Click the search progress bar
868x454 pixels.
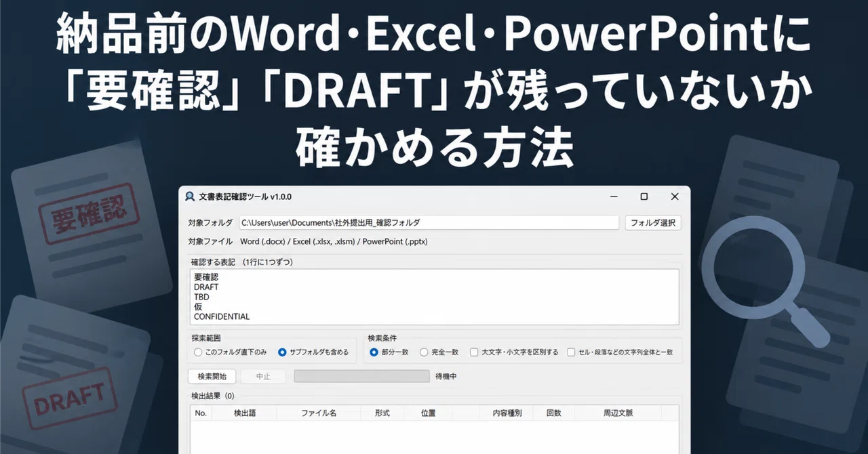click(x=361, y=376)
